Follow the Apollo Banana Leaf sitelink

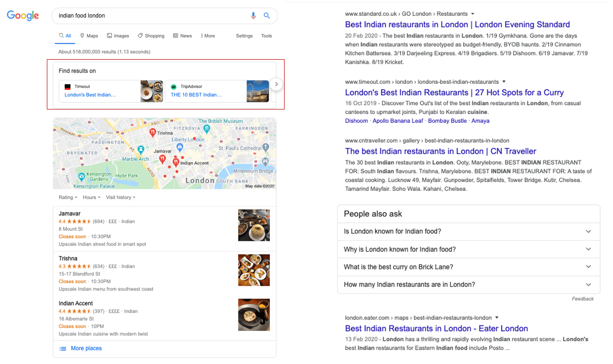click(x=397, y=121)
